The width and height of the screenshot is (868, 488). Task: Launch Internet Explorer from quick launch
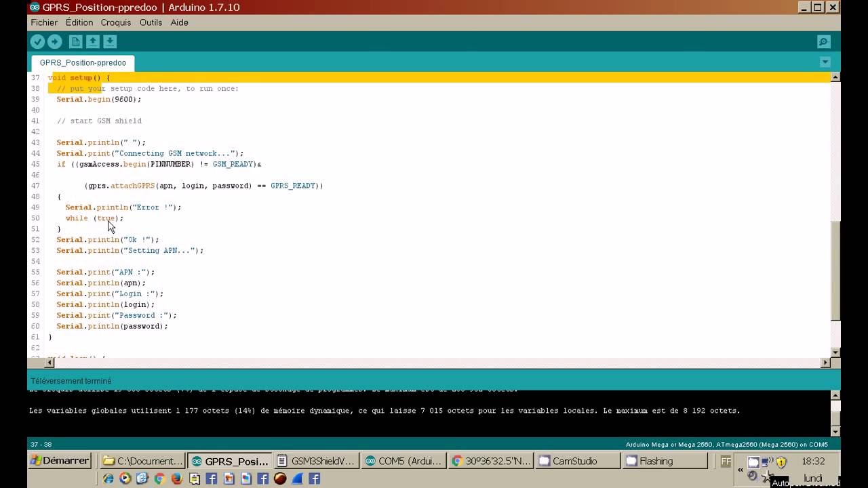[x=107, y=479]
